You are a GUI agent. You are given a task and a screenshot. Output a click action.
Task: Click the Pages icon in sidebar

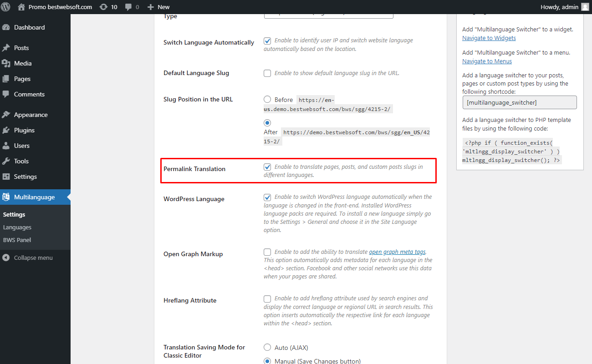[6, 79]
